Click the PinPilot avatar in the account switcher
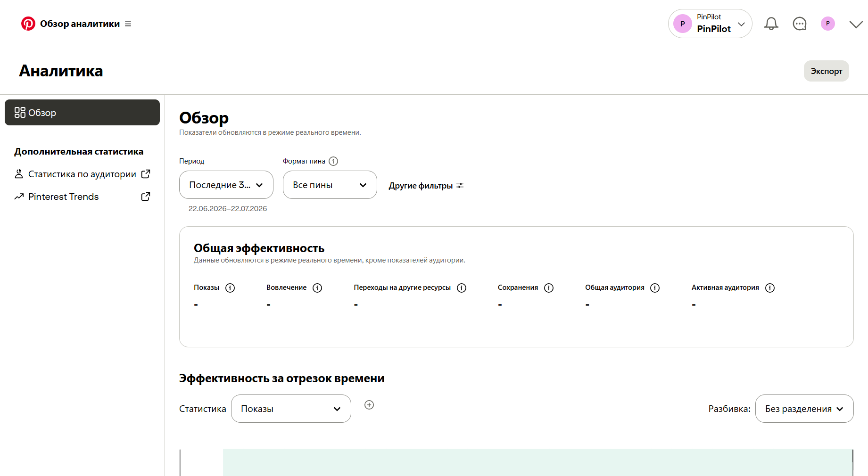 682,24
